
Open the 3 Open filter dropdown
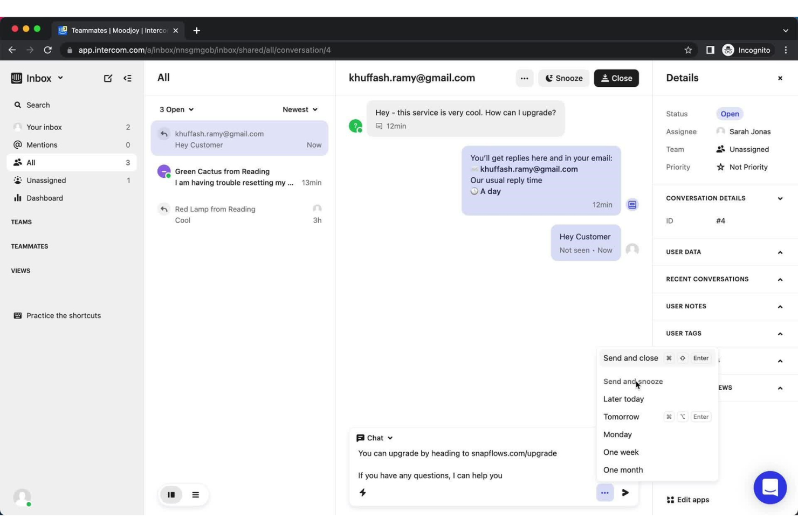(176, 109)
